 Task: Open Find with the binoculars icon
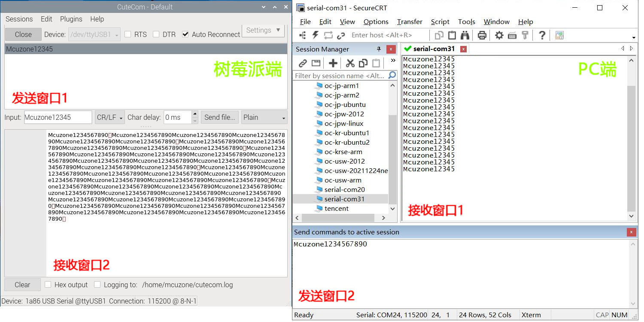tap(465, 35)
